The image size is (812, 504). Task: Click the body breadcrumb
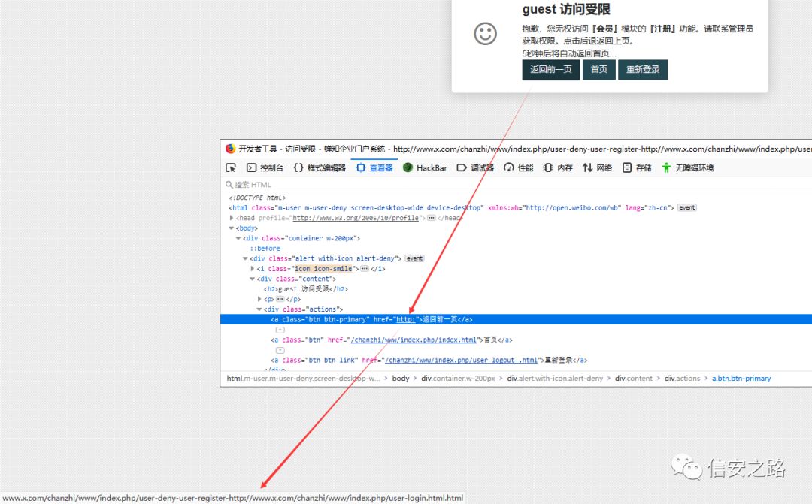tap(400, 379)
